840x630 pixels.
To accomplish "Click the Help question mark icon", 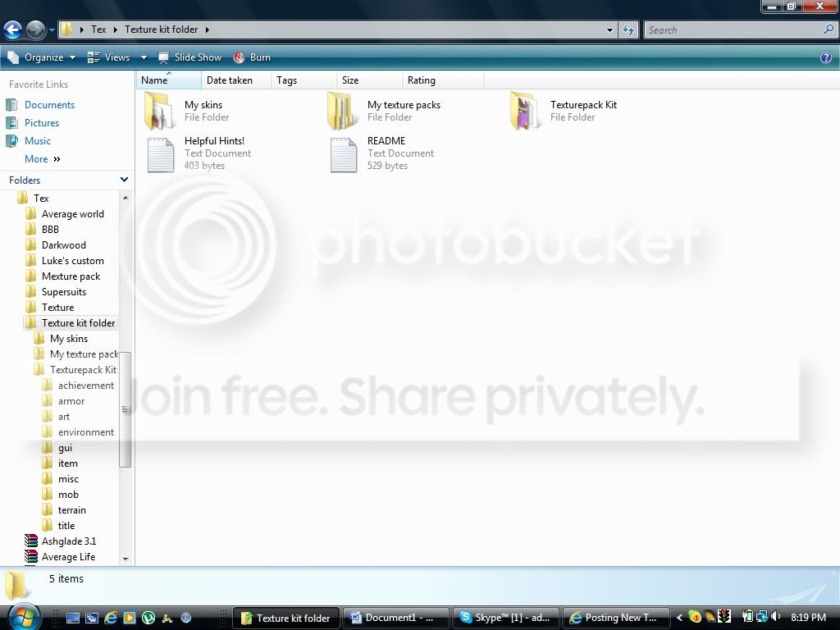I will point(826,57).
